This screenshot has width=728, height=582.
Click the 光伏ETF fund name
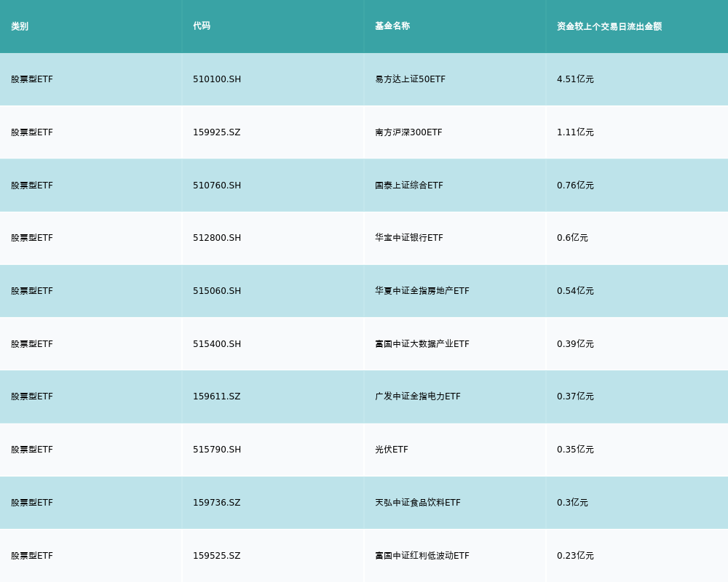(392, 450)
